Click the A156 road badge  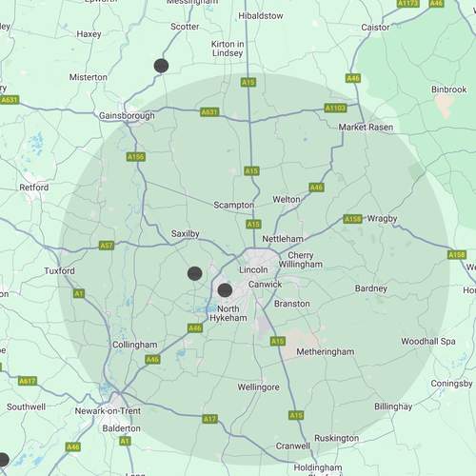click(x=136, y=157)
